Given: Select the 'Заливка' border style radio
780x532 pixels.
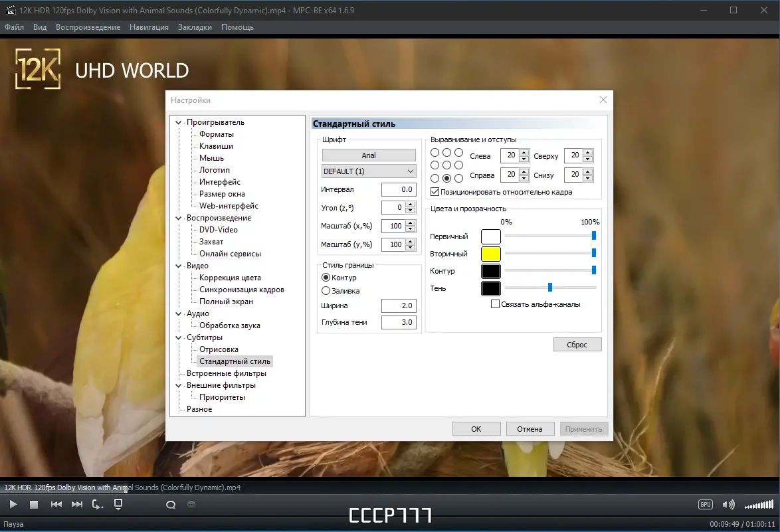Looking at the screenshot, I should (x=326, y=290).
